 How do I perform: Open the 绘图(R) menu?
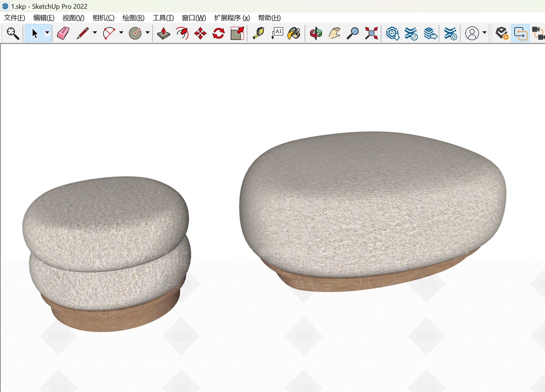[x=133, y=18]
